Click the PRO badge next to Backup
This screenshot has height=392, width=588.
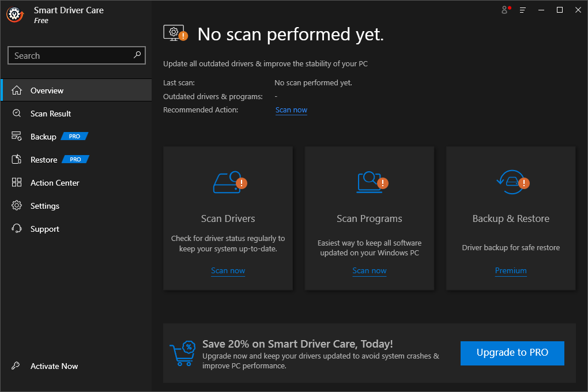74,136
